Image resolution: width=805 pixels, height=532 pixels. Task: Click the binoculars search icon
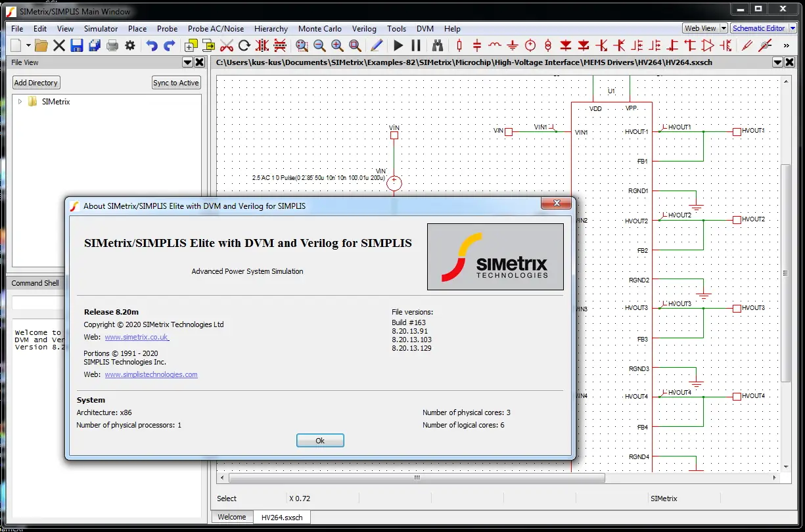click(x=438, y=45)
